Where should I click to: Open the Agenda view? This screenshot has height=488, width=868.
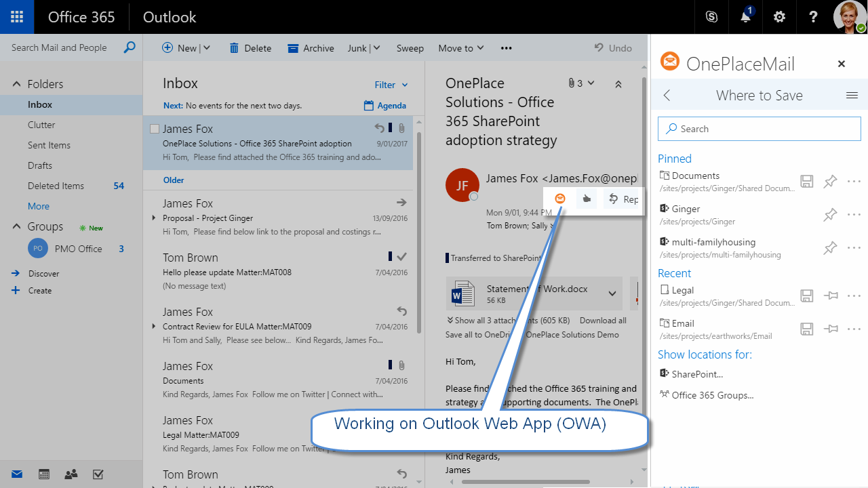[385, 106]
